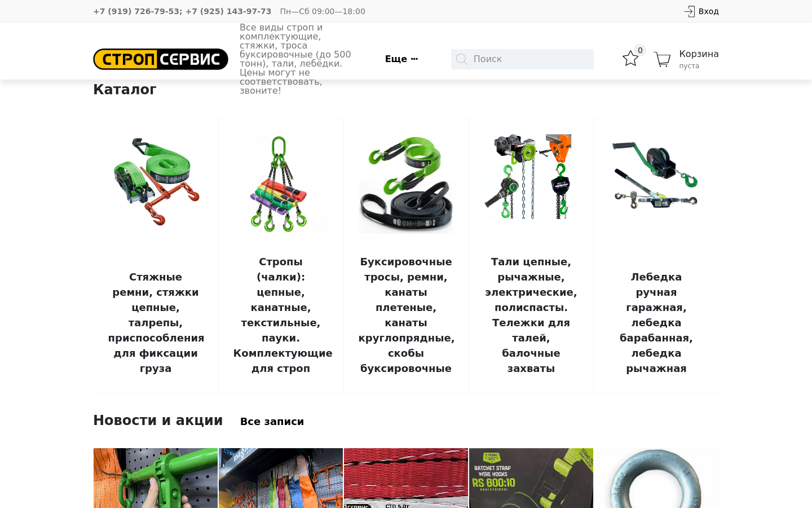Click the Поиск search field
Image resolution: width=812 pixels, height=508 pixels.
point(522,59)
